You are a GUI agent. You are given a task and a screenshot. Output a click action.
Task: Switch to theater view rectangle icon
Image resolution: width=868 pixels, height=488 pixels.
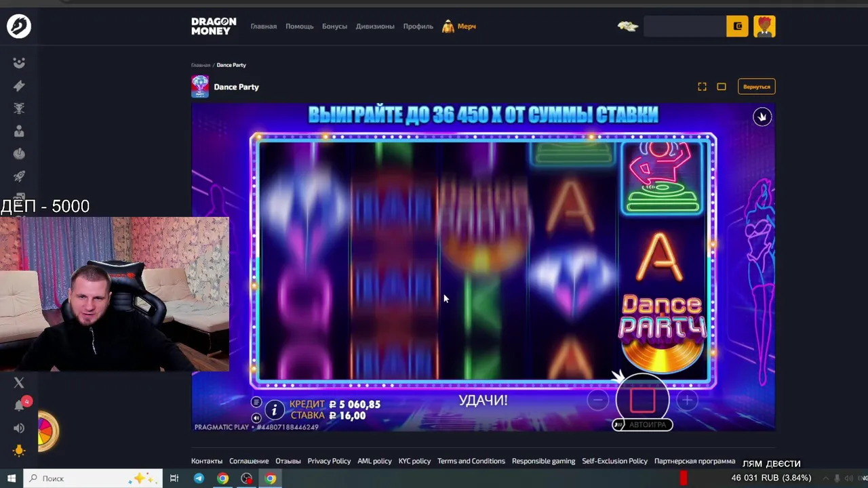(x=722, y=87)
